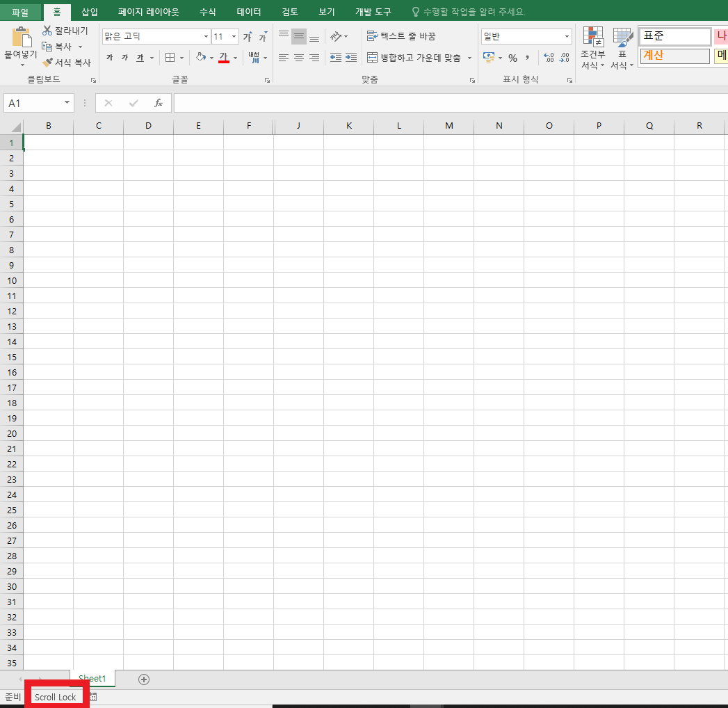Viewport: 728px width, 708px height.
Task: Open the borders dropdown arrow
Action: tap(181, 58)
